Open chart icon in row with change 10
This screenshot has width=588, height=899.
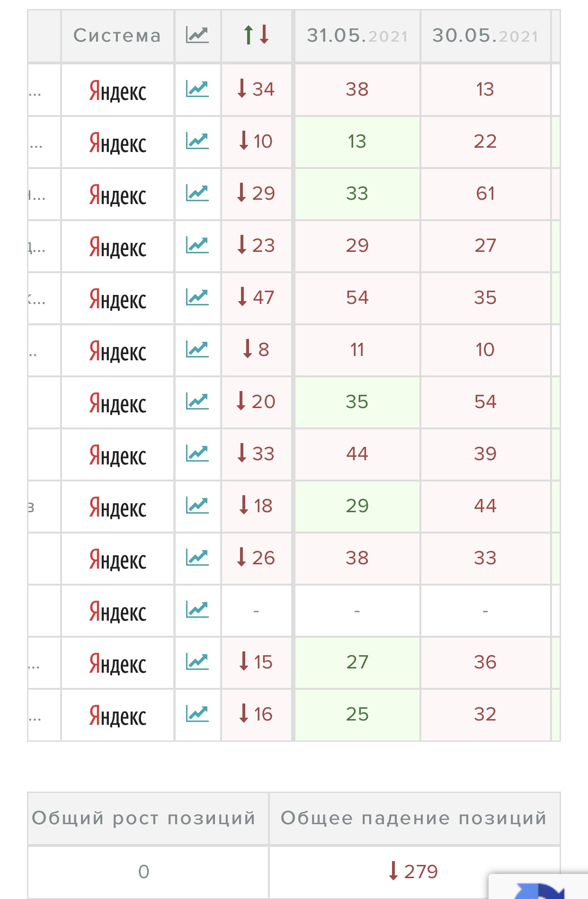click(197, 141)
